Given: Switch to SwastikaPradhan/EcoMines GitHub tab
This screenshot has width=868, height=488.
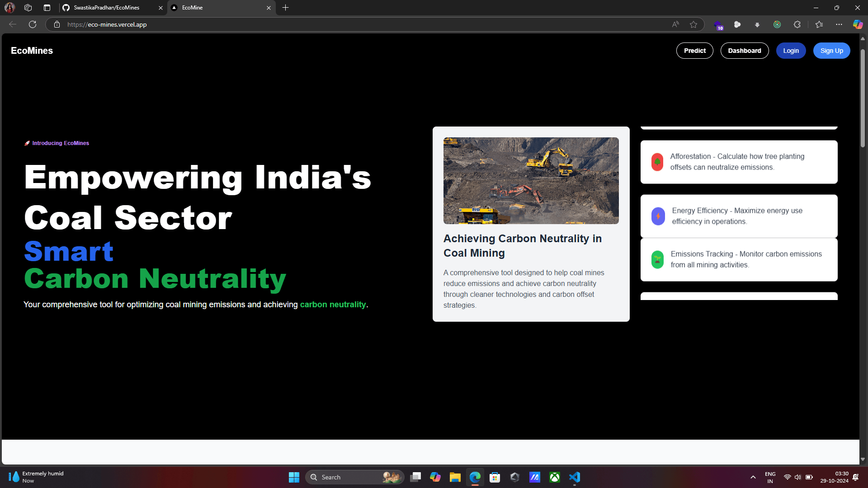Looking at the screenshot, I should (x=107, y=8).
